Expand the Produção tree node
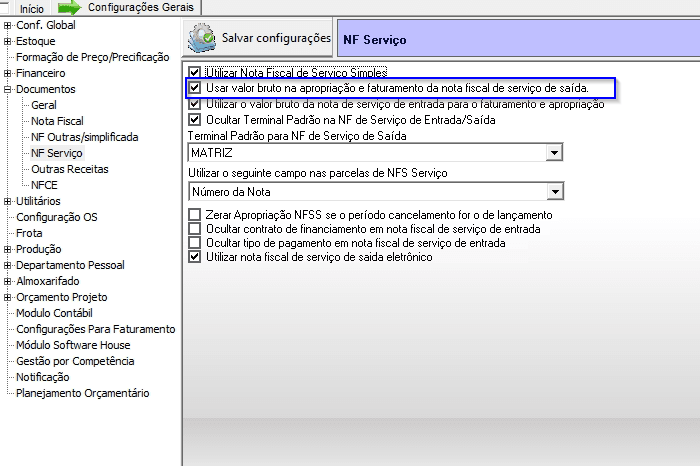The height and width of the screenshot is (466, 700). 7,250
